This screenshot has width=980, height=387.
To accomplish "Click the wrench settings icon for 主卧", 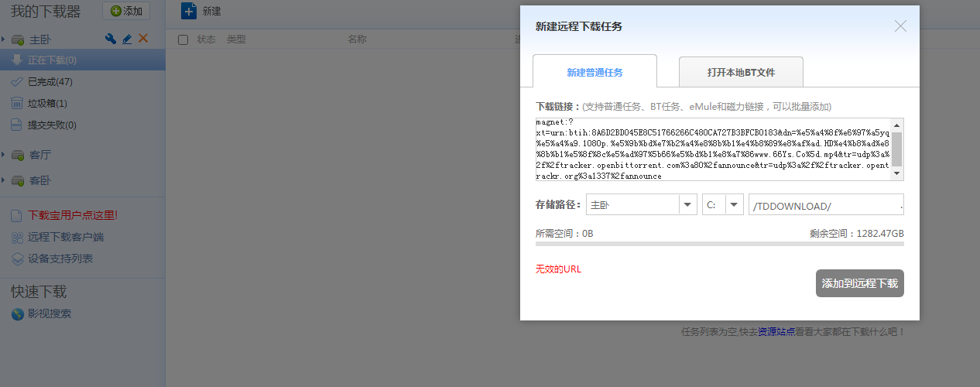I will (x=111, y=39).
